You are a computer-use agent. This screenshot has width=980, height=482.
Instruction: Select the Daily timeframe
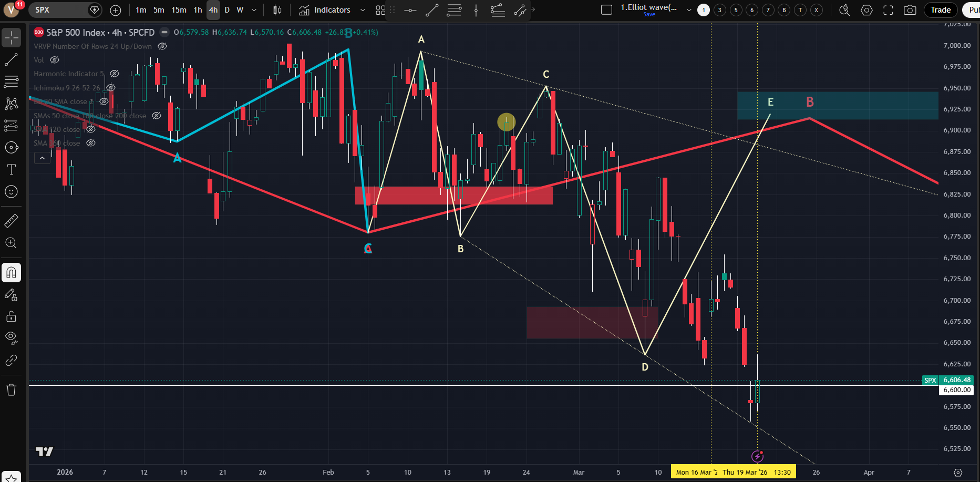coord(227,10)
